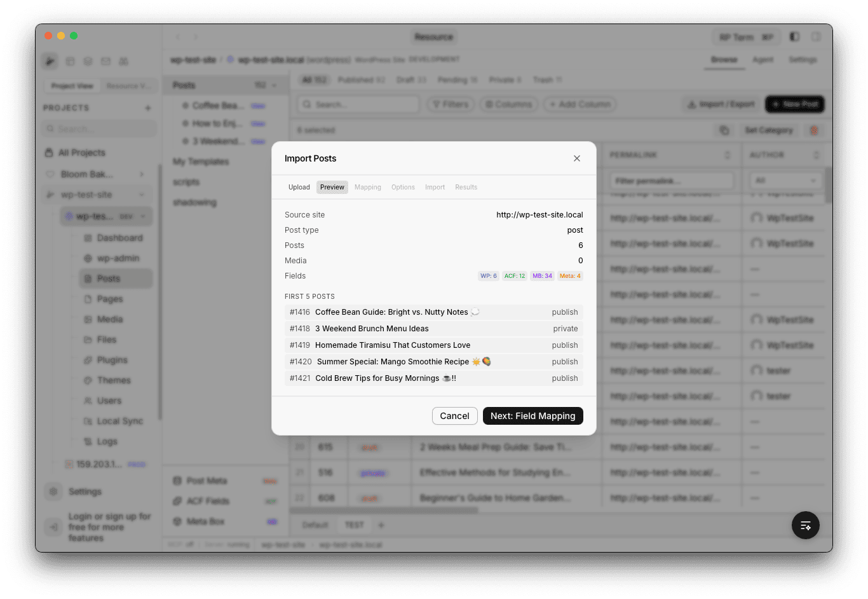Copy selected posts using the clipboard icon
Screen dimensions: 868x599
724,130
